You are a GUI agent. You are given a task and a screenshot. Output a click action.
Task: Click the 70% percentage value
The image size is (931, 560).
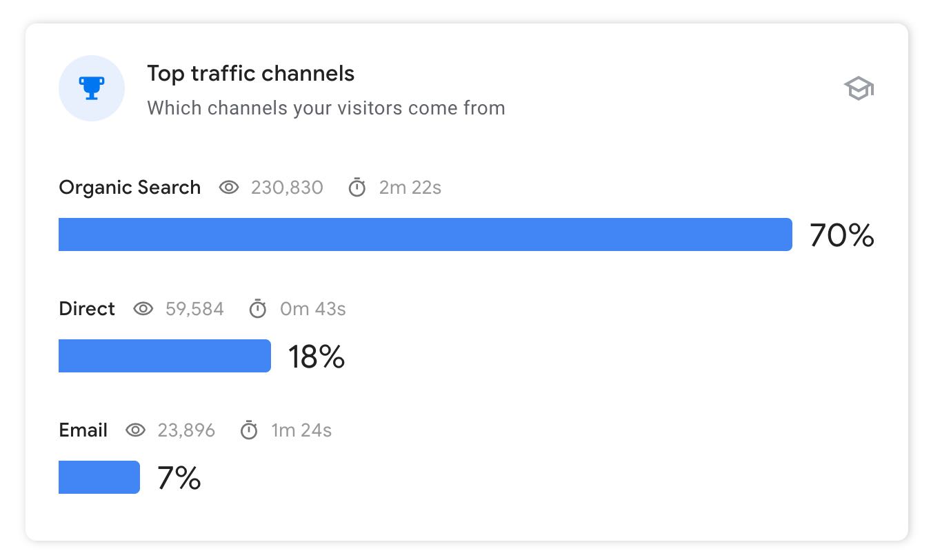pyautogui.click(x=842, y=235)
